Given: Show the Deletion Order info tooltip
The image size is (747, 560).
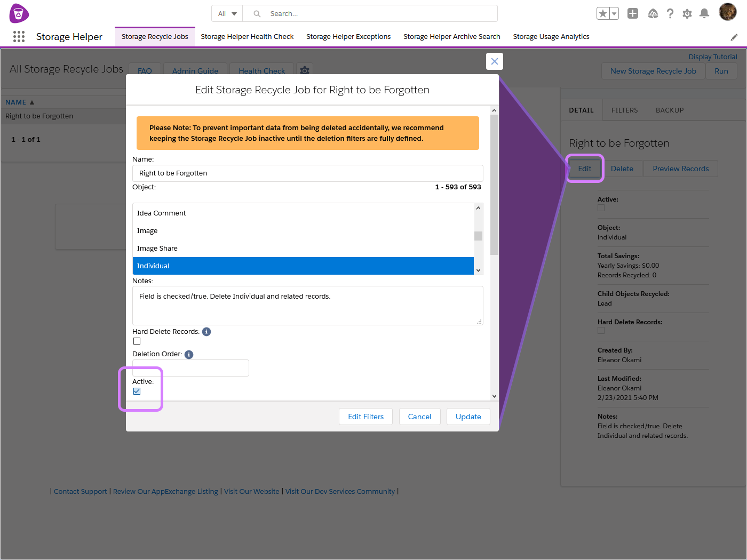Looking at the screenshot, I should coord(189,355).
